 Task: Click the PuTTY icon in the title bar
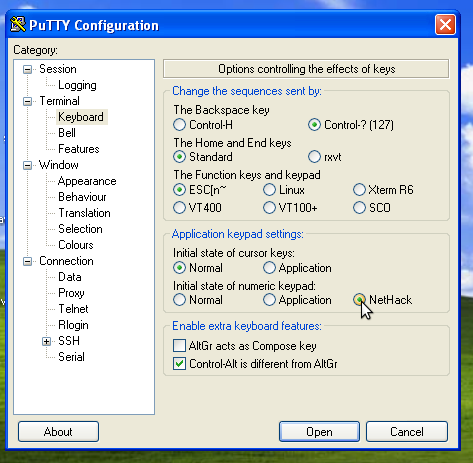tap(18, 25)
